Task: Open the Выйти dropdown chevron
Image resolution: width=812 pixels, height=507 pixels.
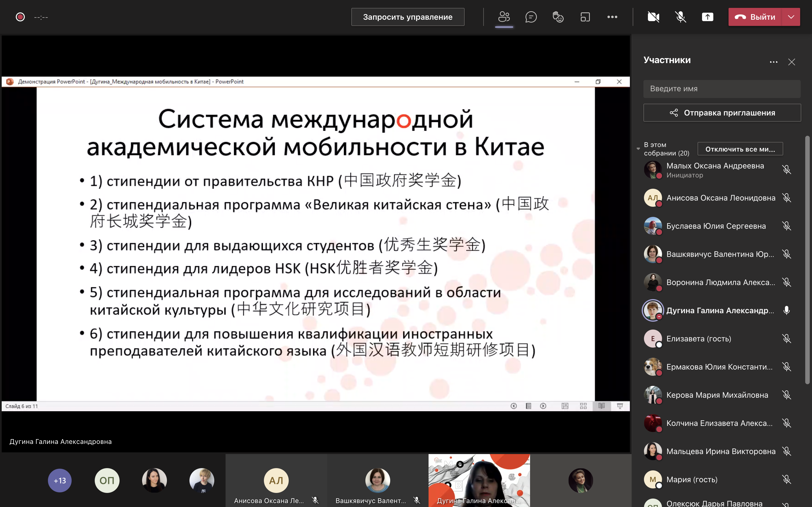Action: pyautogui.click(x=791, y=17)
